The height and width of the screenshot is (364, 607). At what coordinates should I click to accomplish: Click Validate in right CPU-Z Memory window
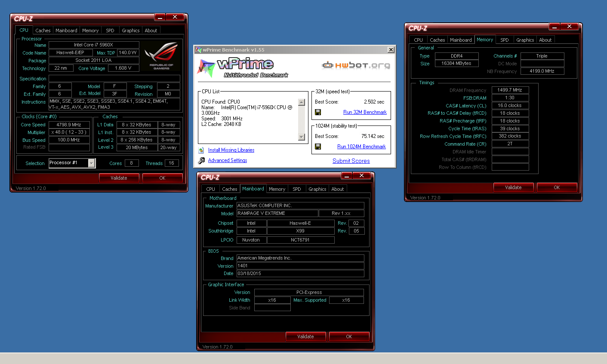[x=513, y=187]
